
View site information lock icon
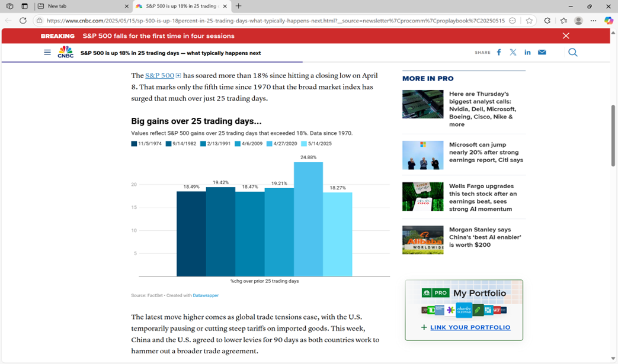(x=40, y=21)
